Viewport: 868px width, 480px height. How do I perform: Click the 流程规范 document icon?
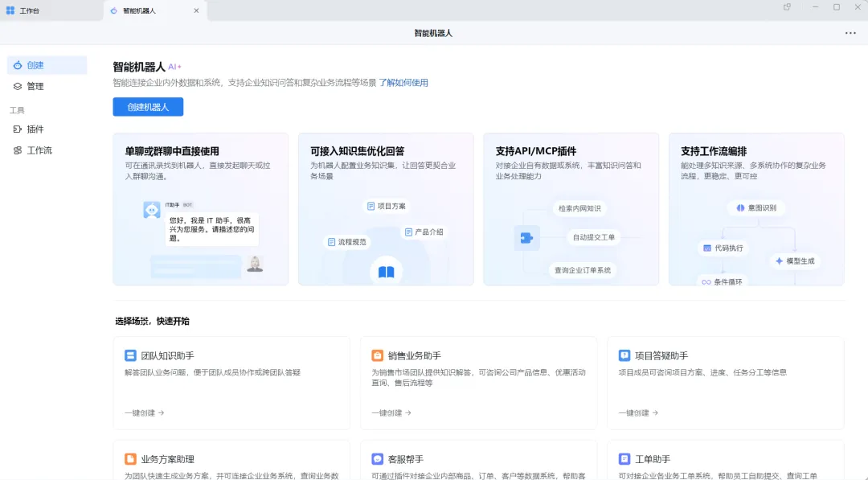coord(332,242)
